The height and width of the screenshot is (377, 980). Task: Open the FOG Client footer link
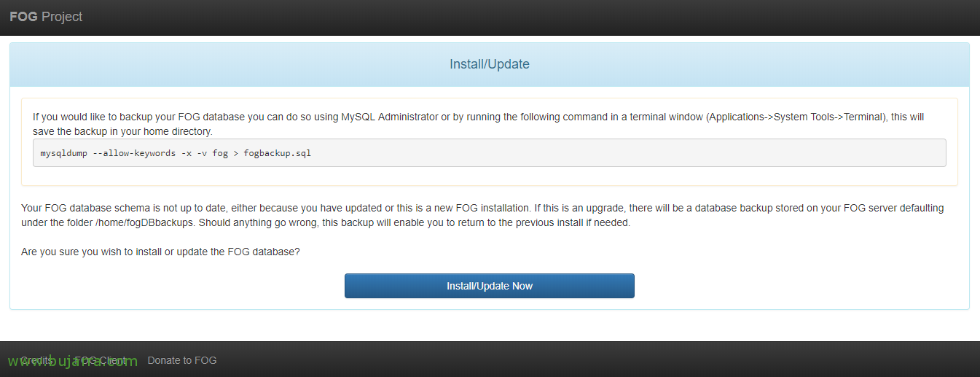(x=101, y=360)
